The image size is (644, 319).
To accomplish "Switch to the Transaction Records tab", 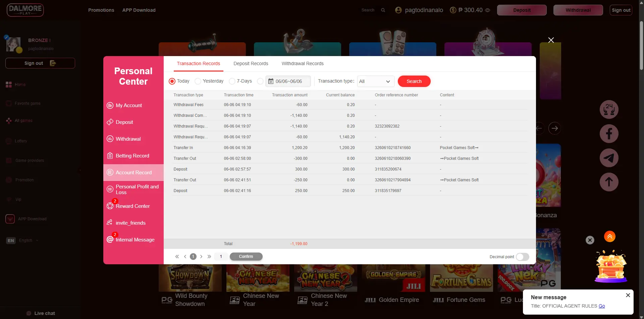I will [x=199, y=63].
